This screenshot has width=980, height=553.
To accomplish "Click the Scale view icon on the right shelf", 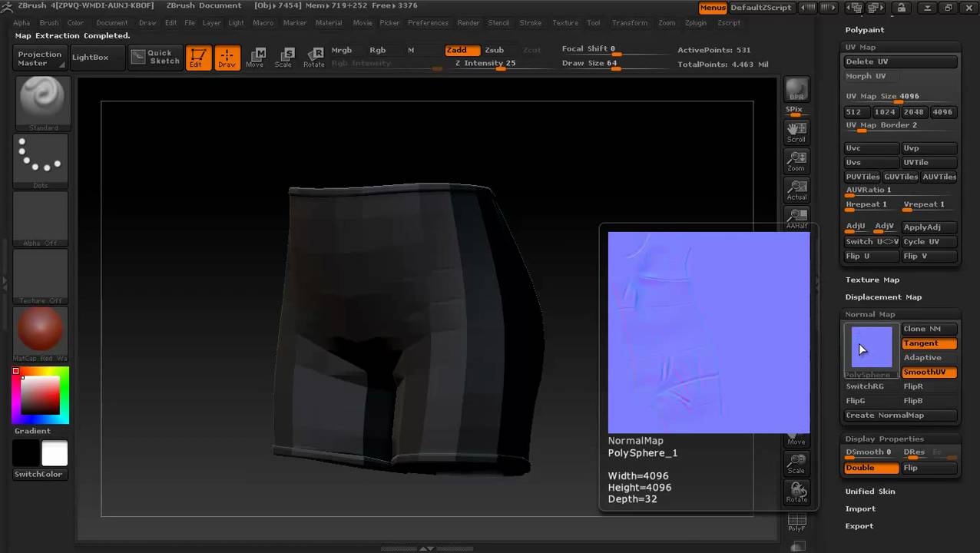I will coord(796,463).
